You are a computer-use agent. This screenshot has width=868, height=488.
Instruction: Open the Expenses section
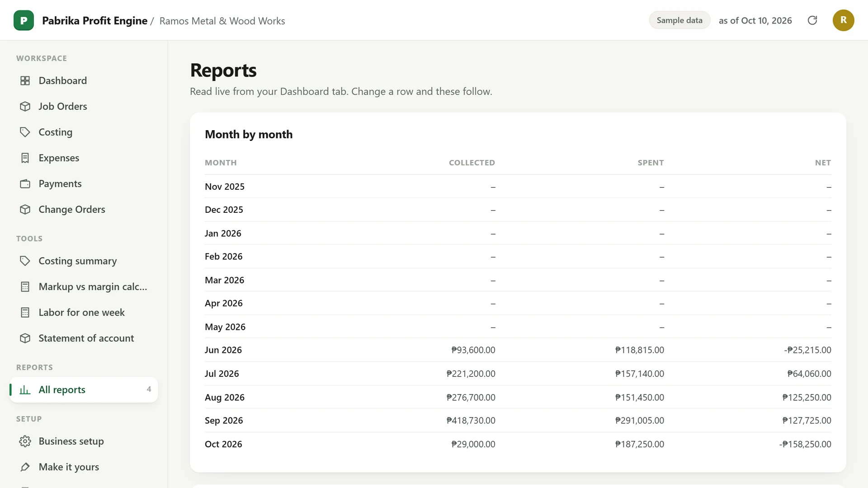tap(84, 158)
